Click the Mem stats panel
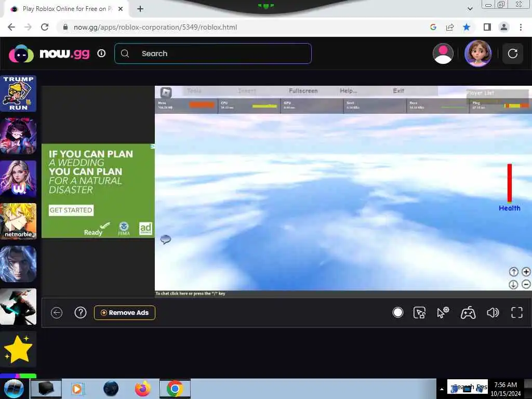 coord(187,105)
